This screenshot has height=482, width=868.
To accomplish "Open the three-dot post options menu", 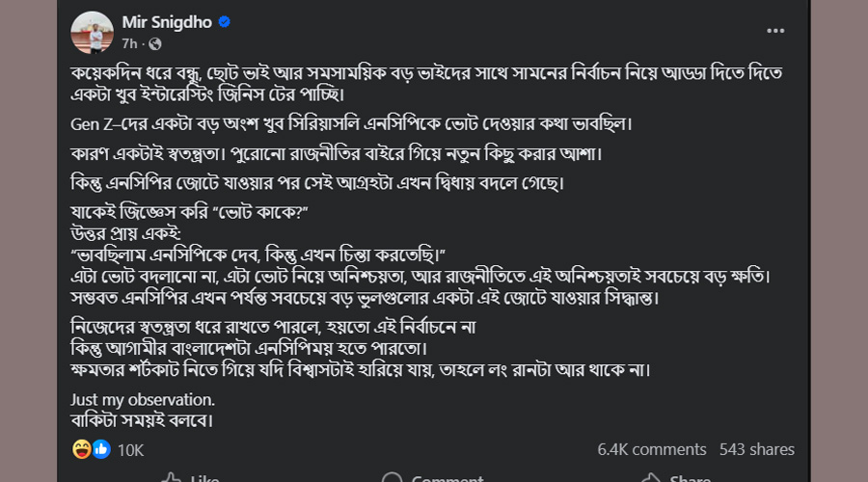I will [x=775, y=31].
